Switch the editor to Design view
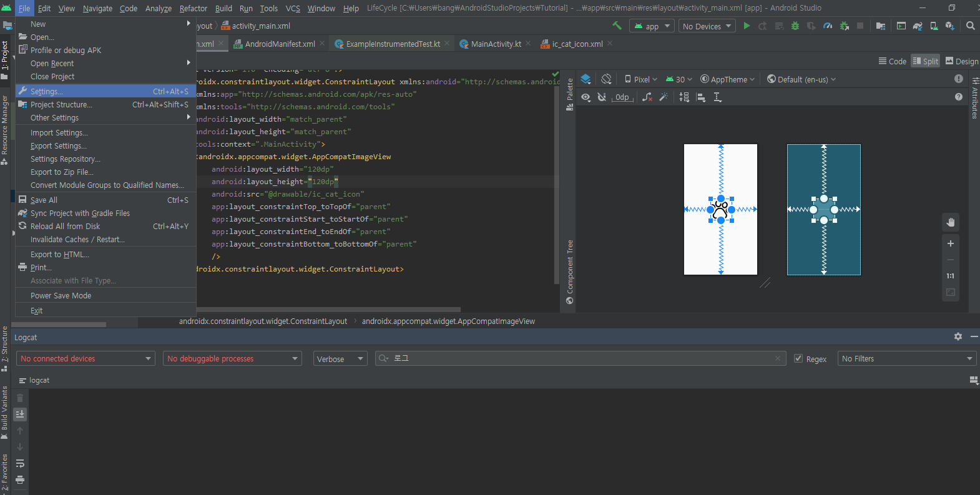This screenshot has height=495, width=980. coord(962,61)
